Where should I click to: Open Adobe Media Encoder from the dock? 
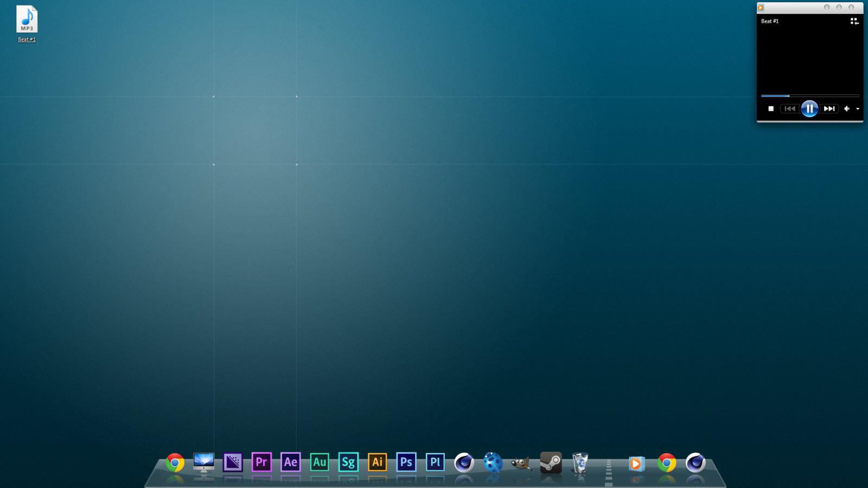233,463
